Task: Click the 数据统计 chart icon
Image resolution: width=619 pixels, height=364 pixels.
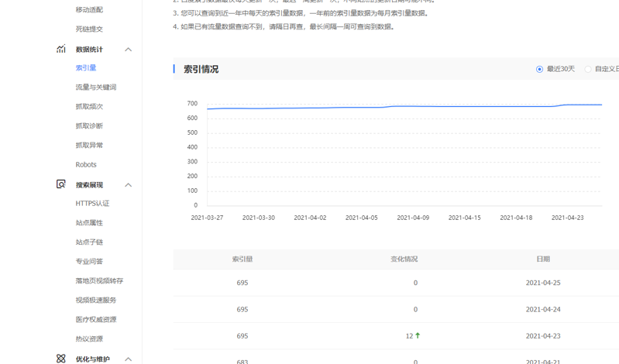Action: pyautogui.click(x=60, y=49)
